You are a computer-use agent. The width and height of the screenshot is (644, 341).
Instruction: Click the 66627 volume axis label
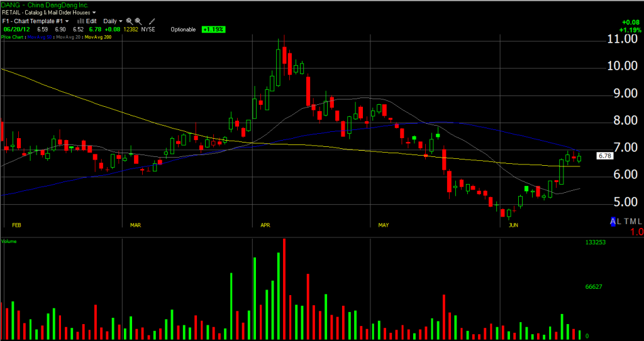[x=594, y=287]
